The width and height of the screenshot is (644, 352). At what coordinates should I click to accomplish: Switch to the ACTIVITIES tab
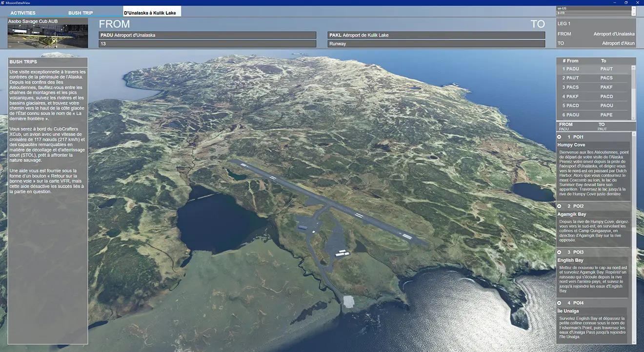point(23,13)
